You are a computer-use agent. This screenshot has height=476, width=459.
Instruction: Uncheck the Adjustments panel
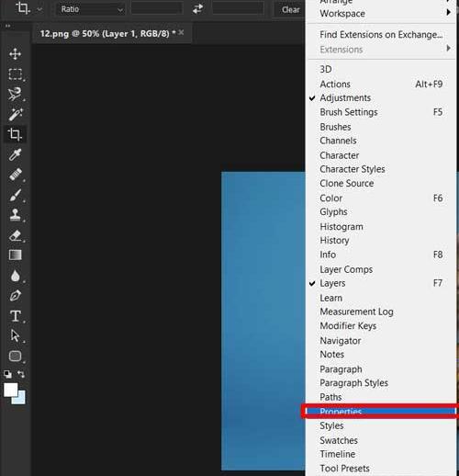click(x=381, y=97)
